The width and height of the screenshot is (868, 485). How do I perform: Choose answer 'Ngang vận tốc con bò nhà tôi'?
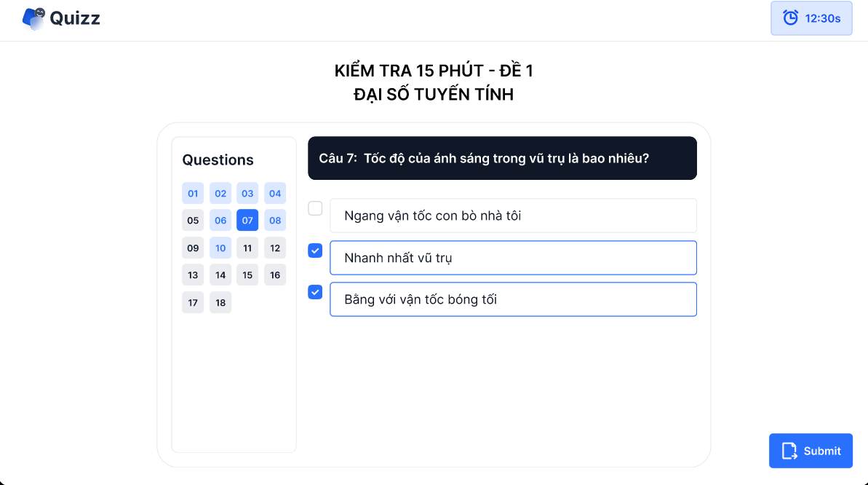pyautogui.click(x=513, y=216)
